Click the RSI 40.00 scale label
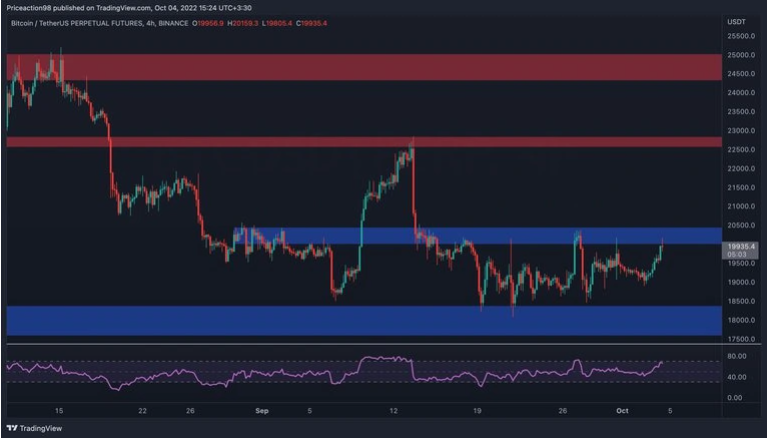This screenshot has width=768, height=440. (x=737, y=377)
